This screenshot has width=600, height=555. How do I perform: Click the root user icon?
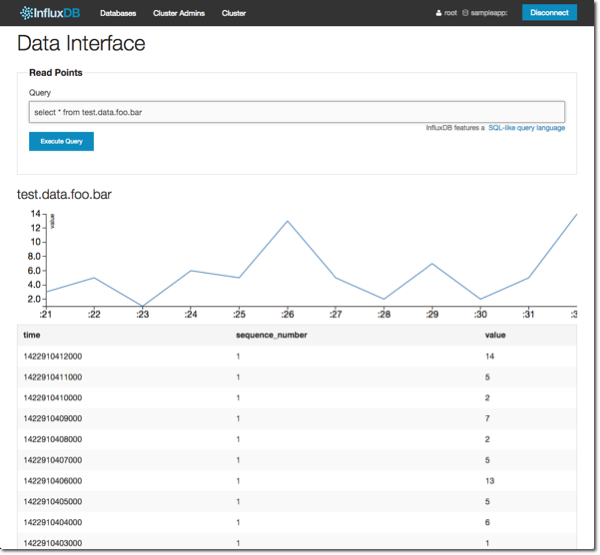[x=437, y=14]
